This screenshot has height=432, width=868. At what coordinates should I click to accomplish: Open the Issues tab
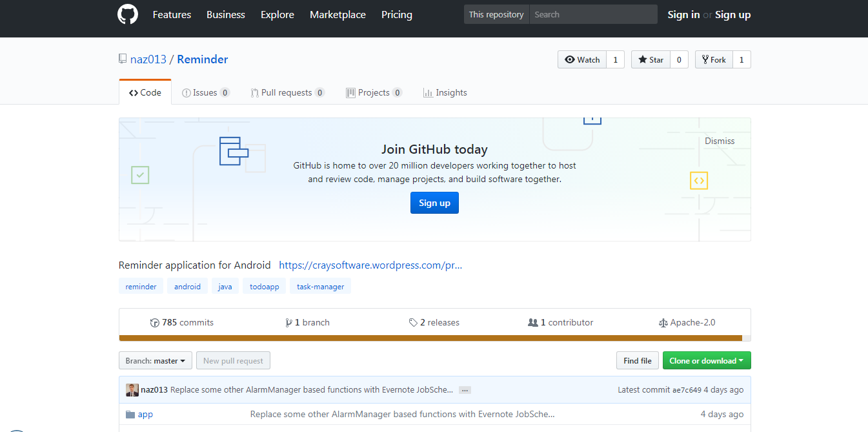pos(206,92)
